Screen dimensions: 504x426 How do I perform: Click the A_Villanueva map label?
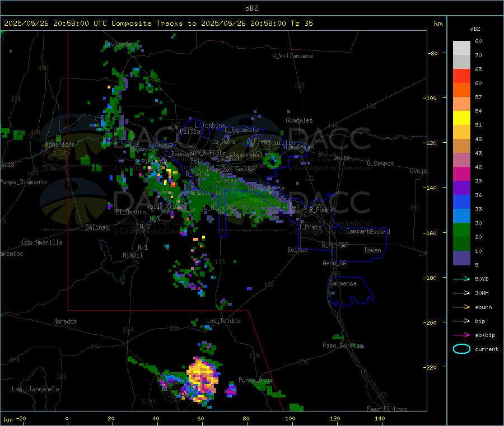tap(292, 56)
